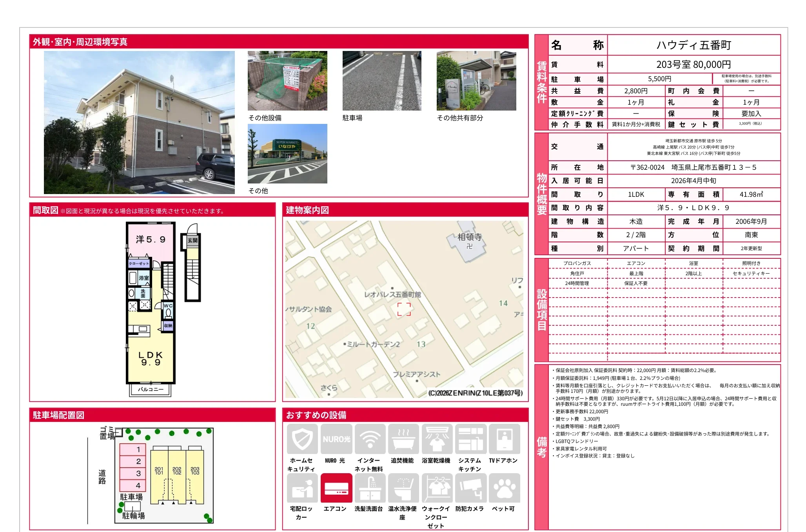Click the ペット可 paw icon
Image resolution: width=806 pixels, height=532 pixels.
(504, 488)
